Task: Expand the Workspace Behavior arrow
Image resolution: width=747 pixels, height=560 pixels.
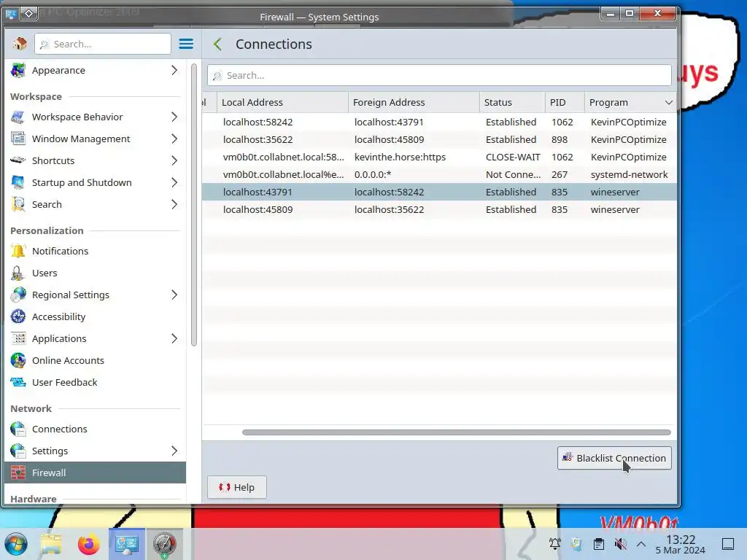Action: [174, 117]
